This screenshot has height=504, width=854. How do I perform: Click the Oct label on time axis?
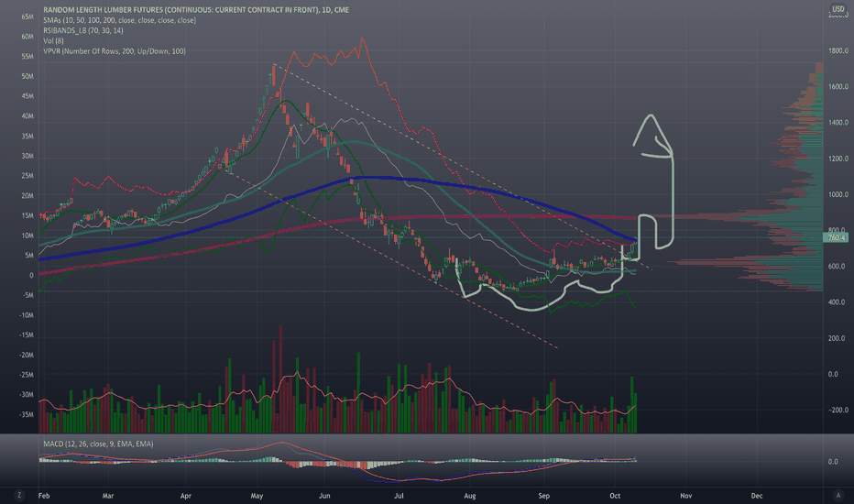click(615, 496)
